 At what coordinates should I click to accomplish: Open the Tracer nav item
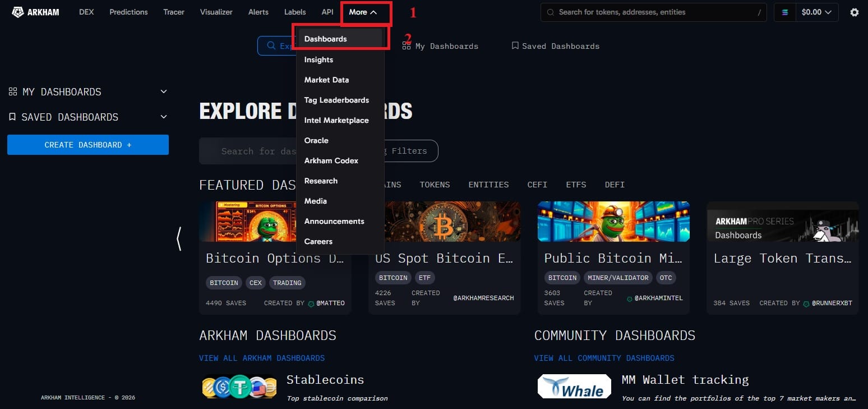click(174, 12)
